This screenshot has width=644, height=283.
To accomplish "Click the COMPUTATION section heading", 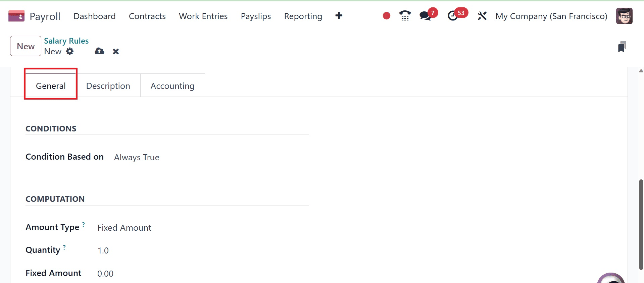I will [55, 199].
